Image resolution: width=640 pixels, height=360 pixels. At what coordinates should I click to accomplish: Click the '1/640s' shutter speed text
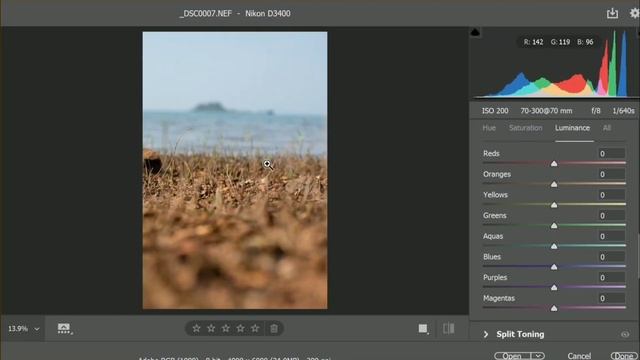click(623, 111)
